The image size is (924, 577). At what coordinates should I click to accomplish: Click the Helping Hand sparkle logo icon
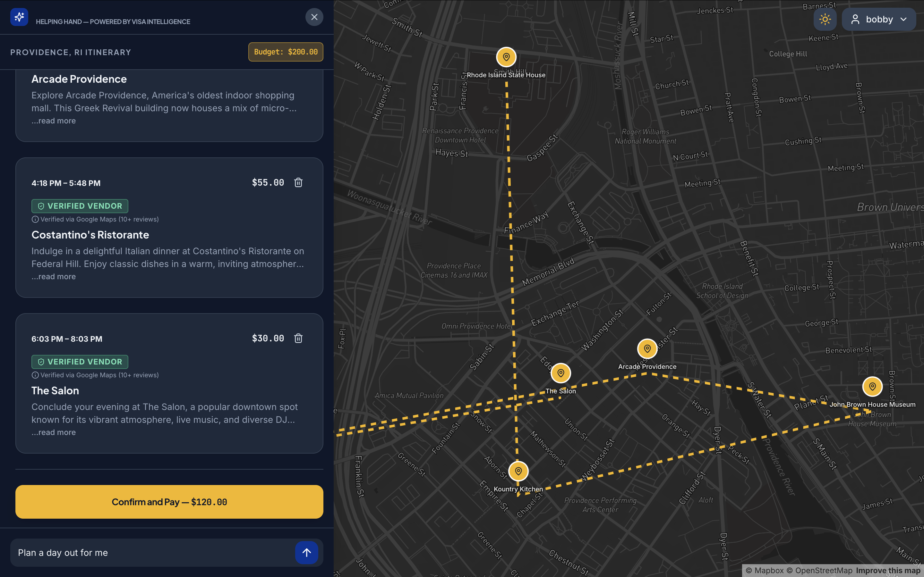point(19,17)
